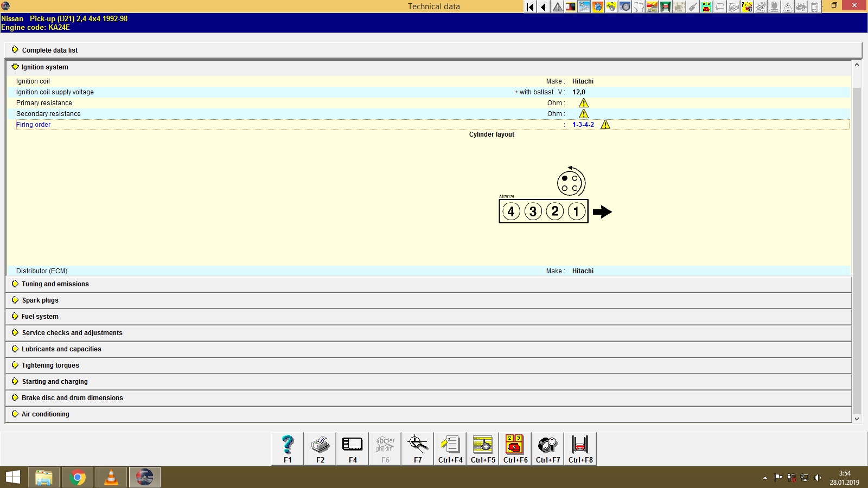Click the Firing order link

[33, 124]
